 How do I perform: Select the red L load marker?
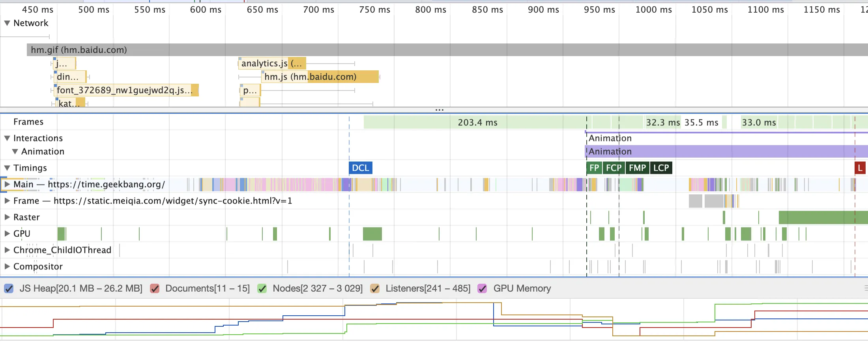coord(860,168)
